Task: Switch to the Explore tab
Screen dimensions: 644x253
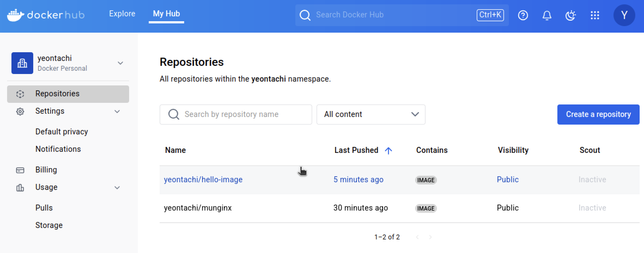Action: 122,14
